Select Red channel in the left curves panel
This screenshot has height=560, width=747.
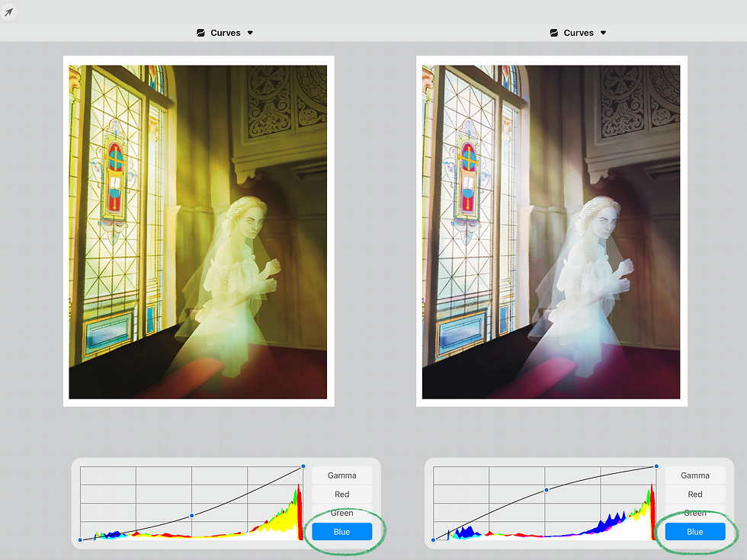pos(341,494)
